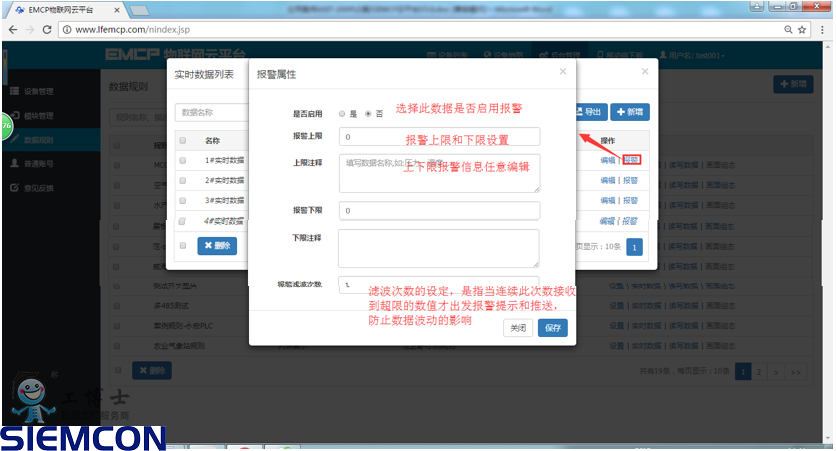The height and width of the screenshot is (451, 836).
Task: Click the > next page button
Action: 776,372
